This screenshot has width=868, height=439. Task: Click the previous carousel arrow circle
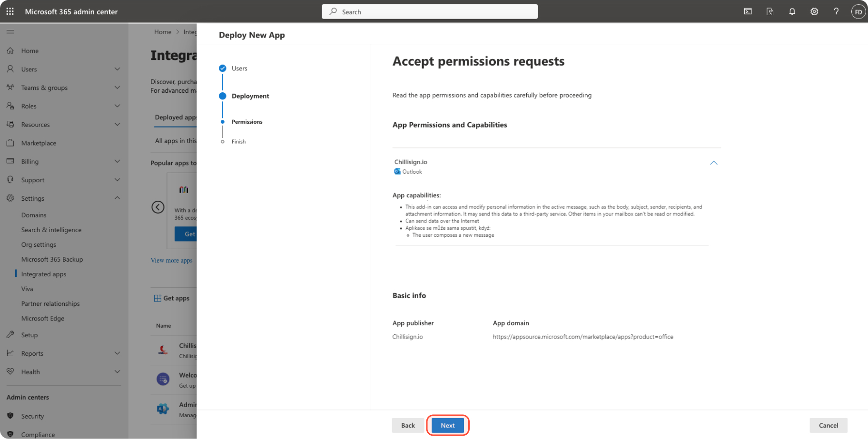(x=158, y=207)
